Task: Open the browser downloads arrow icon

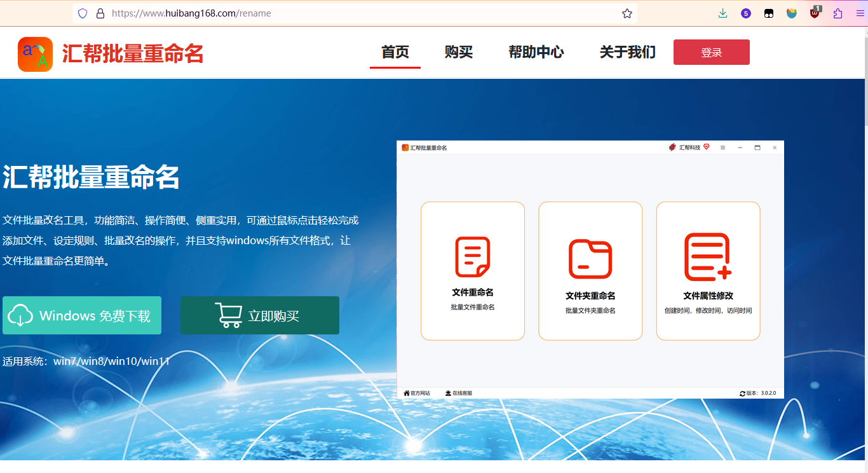Action: 722,13
